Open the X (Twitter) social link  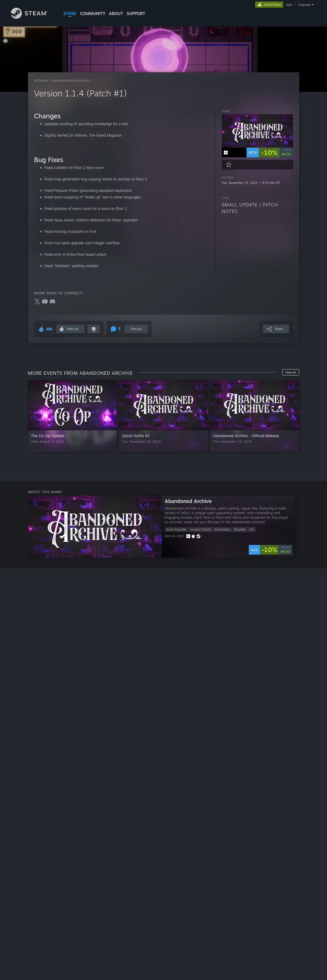[x=37, y=301]
